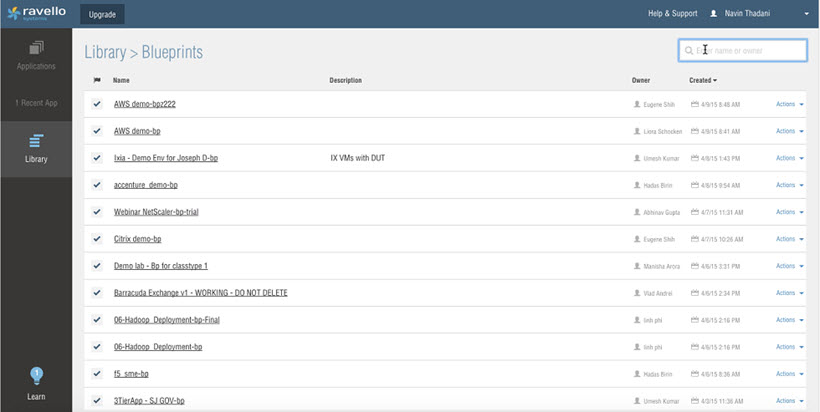The height and width of the screenshot is (412, 820).
Task: Toggle checkbox for Ixia - Demo Env row
Action: click(x=97, y=158)
